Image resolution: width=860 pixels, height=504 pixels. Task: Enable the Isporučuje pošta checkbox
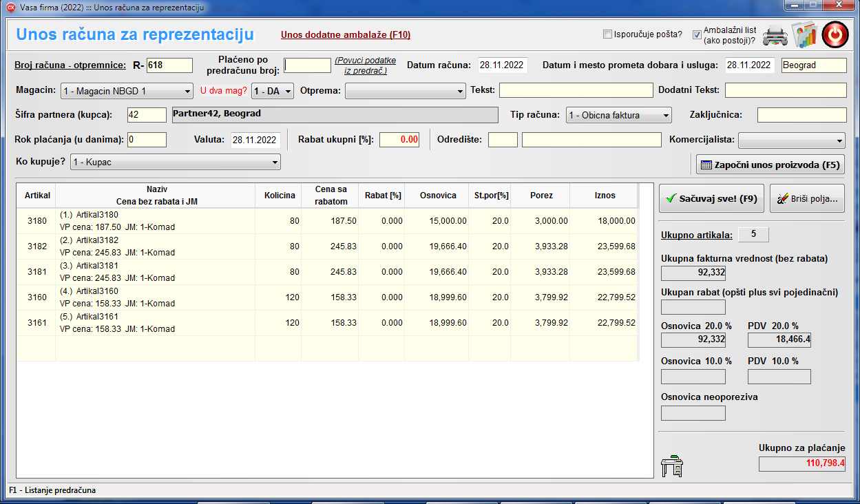pos(607,34)
